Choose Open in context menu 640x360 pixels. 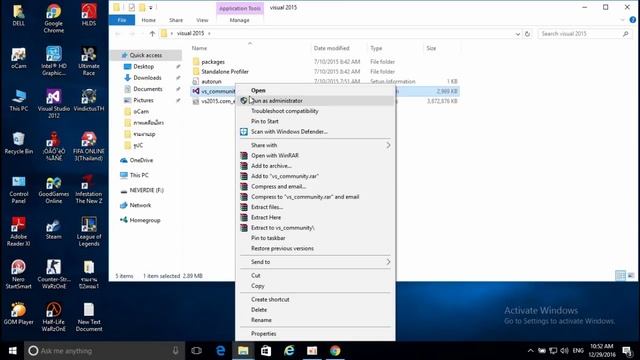315,90
